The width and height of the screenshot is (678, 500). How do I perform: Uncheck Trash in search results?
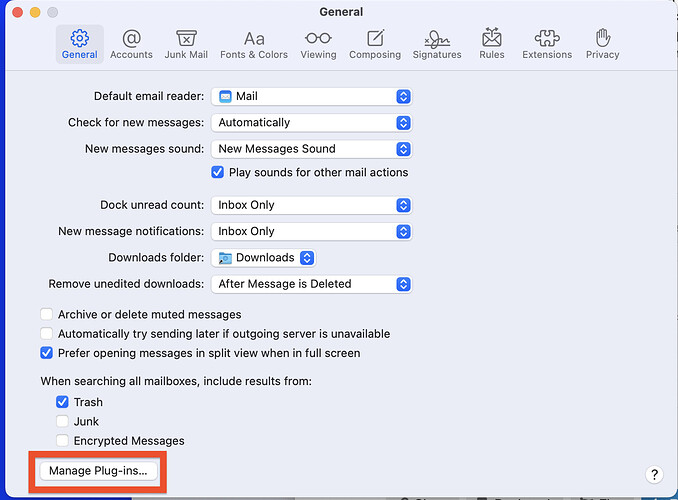point(63,402)
